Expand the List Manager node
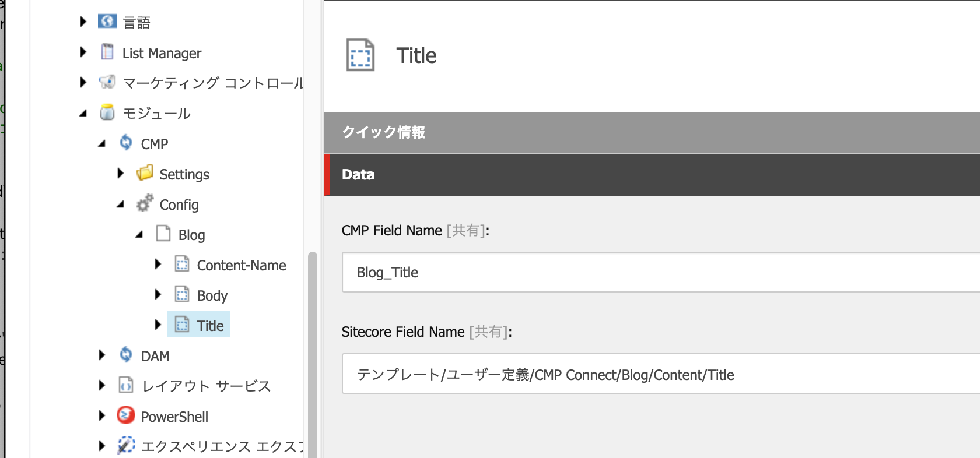This screenshot has width=980, height=458. click(x=83, y=52)
